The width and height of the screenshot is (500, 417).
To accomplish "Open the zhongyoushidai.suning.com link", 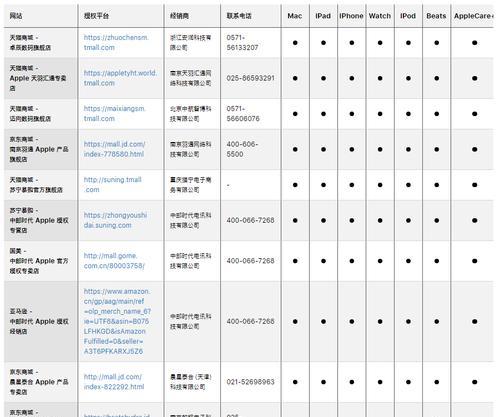I will [x=115, y=220].
